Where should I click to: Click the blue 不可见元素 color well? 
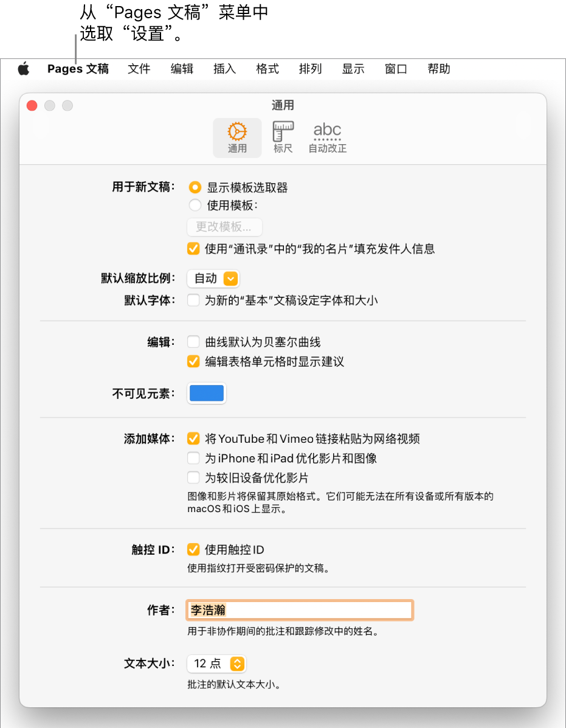(207, 393)
